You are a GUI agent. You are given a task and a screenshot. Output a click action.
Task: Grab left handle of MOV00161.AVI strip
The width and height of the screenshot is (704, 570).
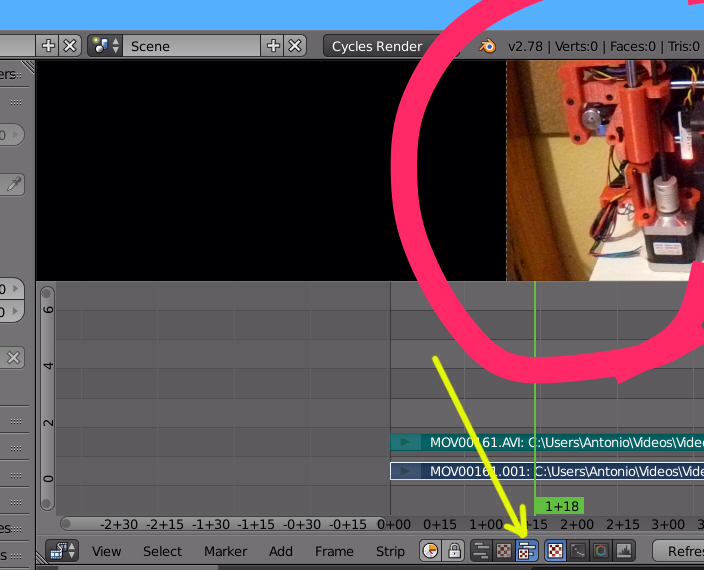(x=405, y=442)
